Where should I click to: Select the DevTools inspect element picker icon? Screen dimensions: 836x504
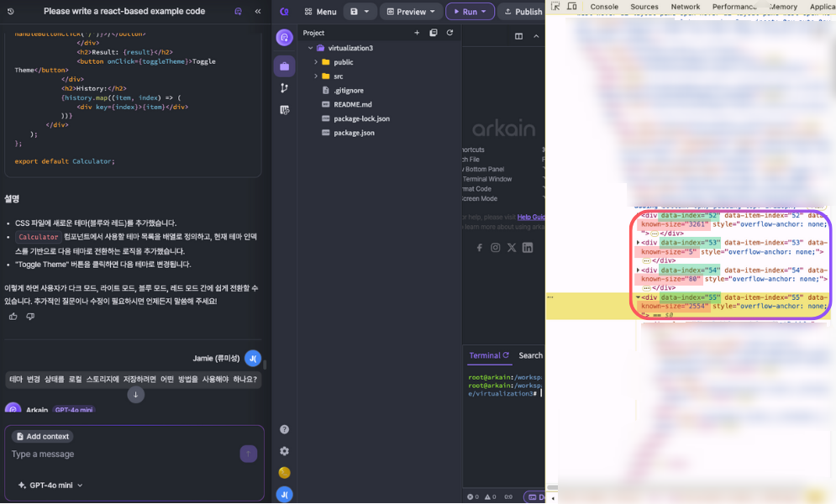click(555, 7)
